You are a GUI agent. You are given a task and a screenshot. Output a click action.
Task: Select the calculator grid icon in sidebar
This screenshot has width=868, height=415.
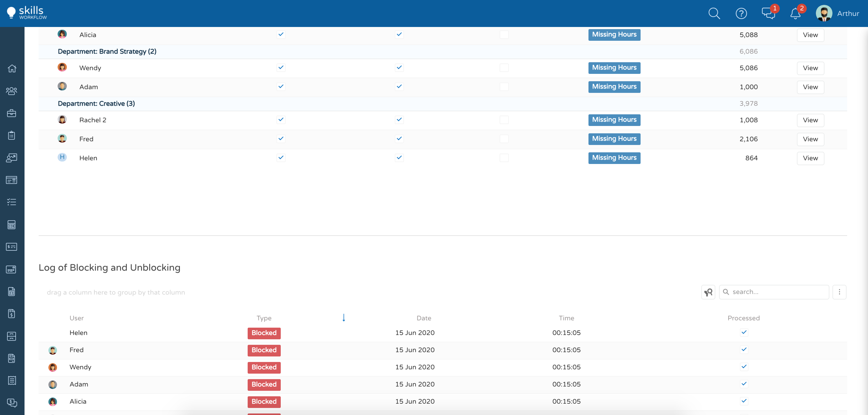[x=12, y=225]
